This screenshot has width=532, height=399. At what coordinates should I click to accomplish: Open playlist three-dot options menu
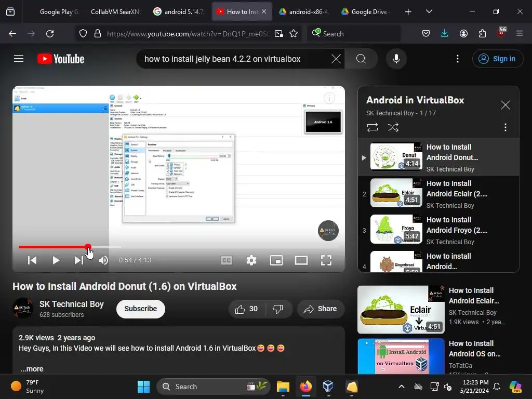[505, 127]
